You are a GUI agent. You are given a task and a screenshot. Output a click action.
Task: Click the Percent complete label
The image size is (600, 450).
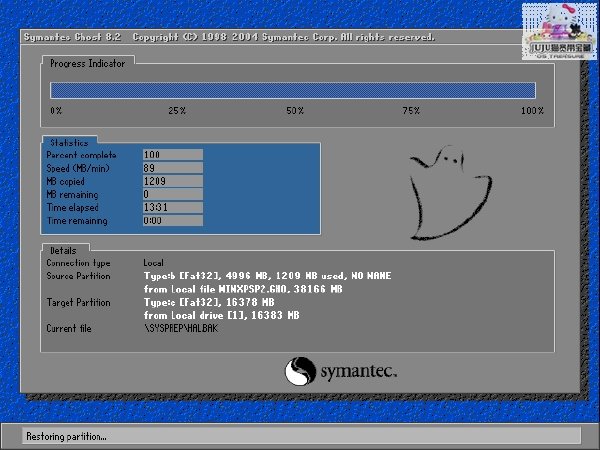point(81,155)
